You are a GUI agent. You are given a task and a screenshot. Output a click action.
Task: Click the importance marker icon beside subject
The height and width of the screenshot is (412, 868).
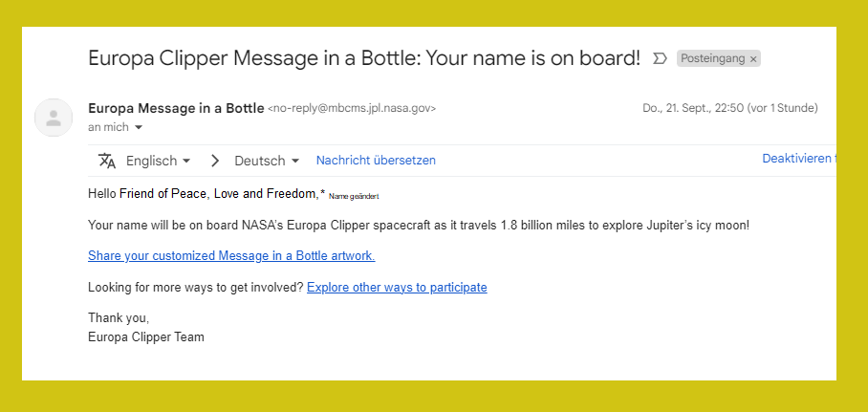[x=660, y=58]
